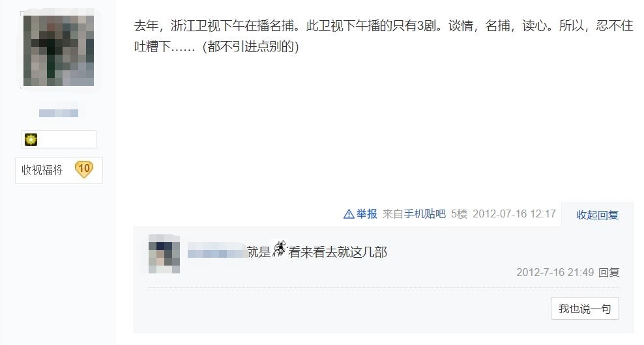Report this post via 举报
Image resolution: width=644 pixels, height=345 pixels.
366,214
